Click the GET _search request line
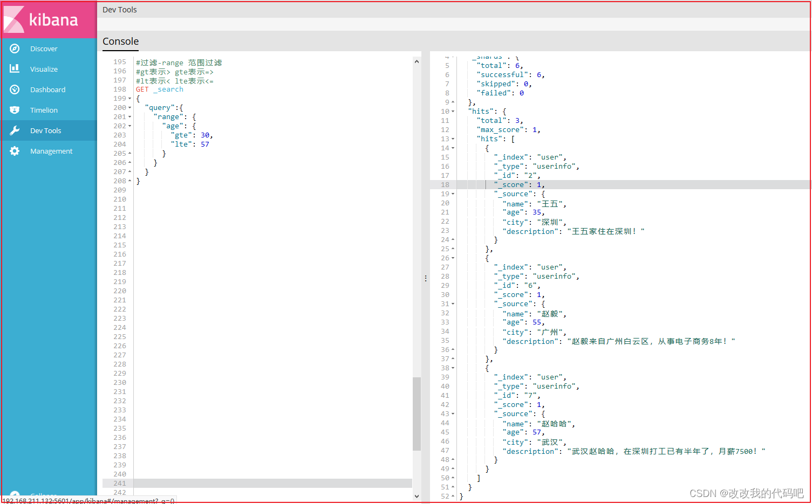 (x=160, y=89)
